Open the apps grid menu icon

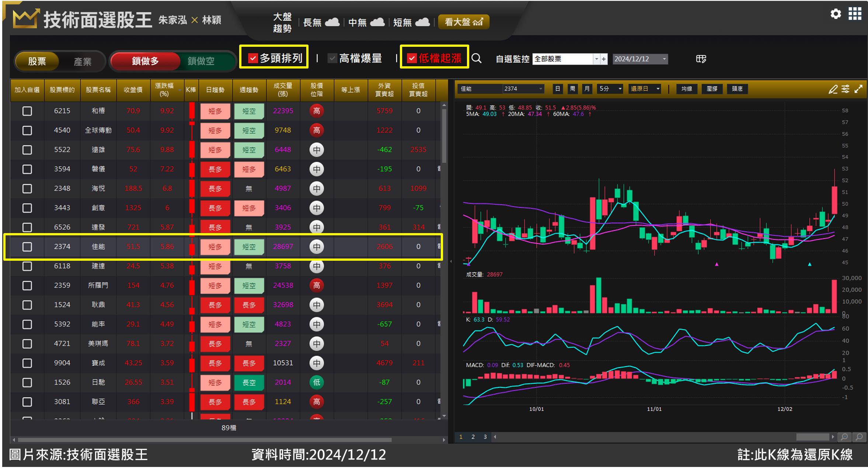point(855,14)
